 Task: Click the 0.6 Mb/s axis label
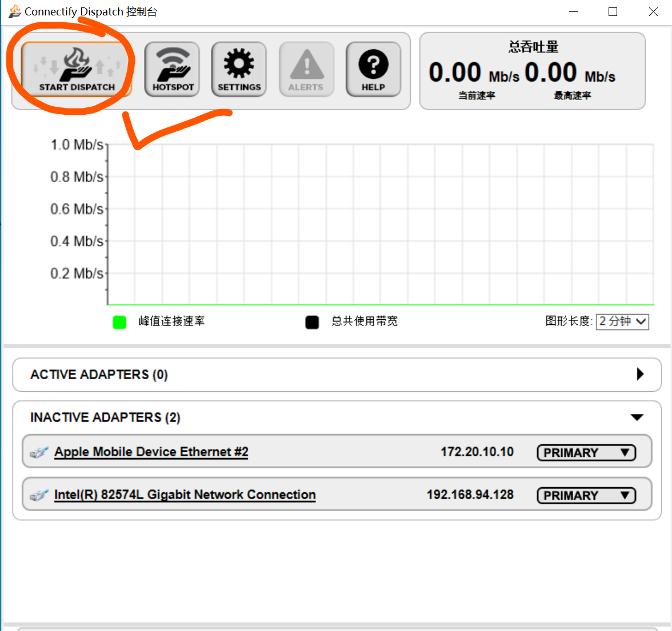pyautogui.click(x=77, y=209)
